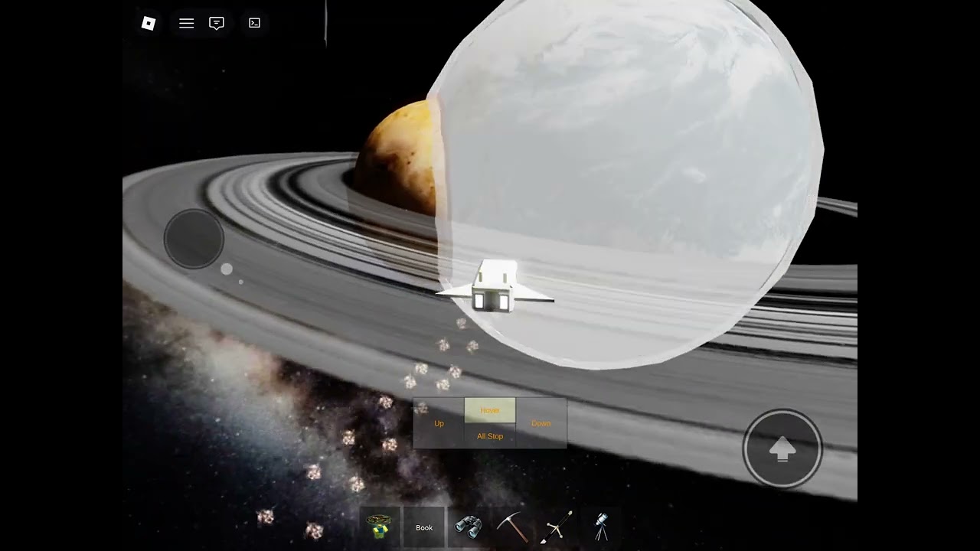Toggle the Hover mode button
The height and width of the screenshot is (551, 980).
(490, 410)
